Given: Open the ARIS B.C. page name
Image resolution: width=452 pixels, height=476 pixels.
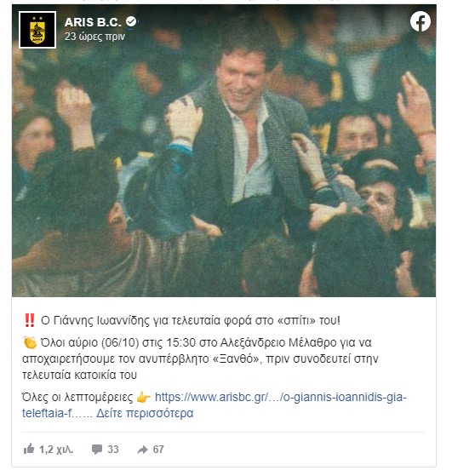Looking at the screenshot, I should coord(93,22).
